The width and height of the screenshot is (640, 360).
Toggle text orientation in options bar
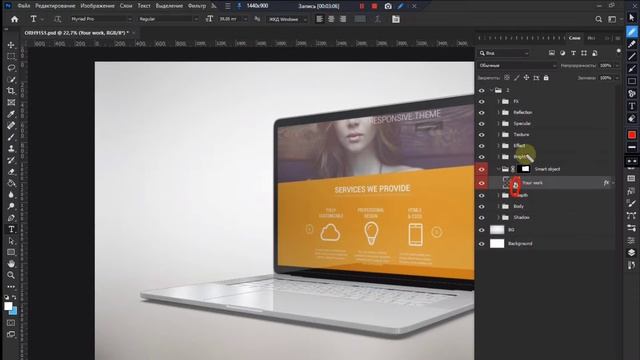pyautogui.click(x=58, y=19)
